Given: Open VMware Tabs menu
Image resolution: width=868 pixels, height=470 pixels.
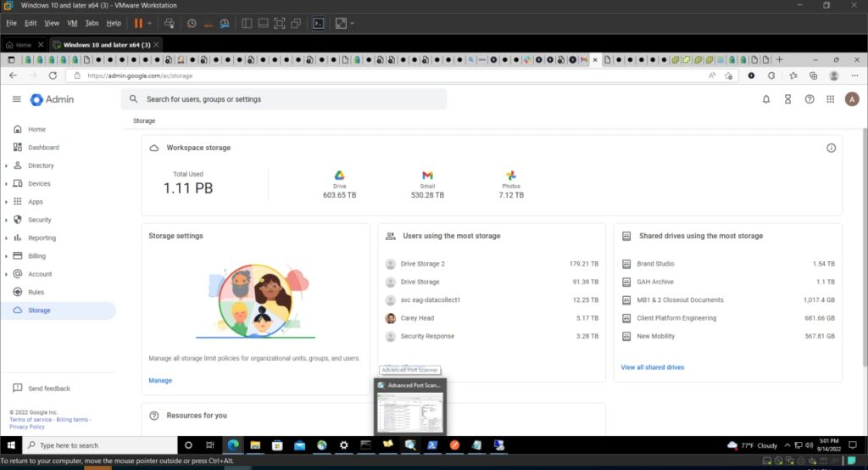Looking at the screenshot, I should coord(92,23).
